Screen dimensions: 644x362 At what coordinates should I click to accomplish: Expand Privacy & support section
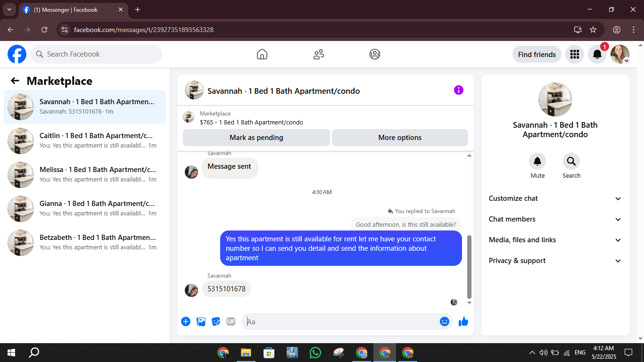pyautogui.click(x=555, y=261)
